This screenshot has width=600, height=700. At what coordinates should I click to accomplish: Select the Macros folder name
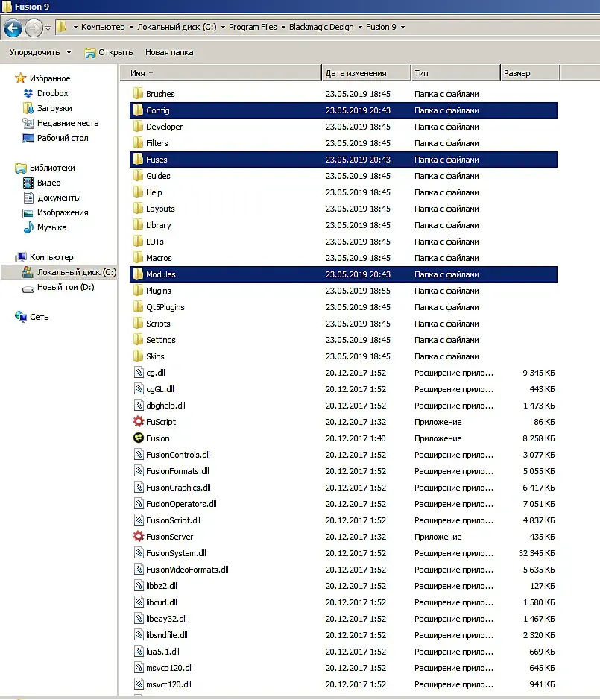159,258
